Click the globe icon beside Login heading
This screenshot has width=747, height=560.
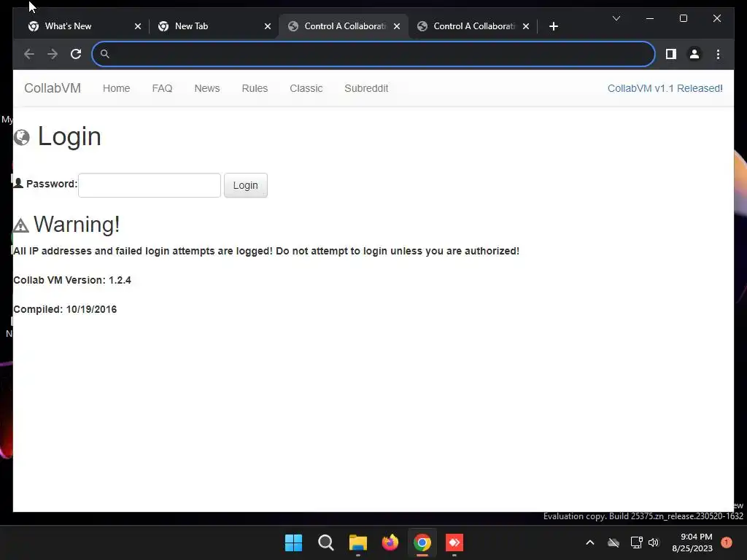click(x=21, y=137)
